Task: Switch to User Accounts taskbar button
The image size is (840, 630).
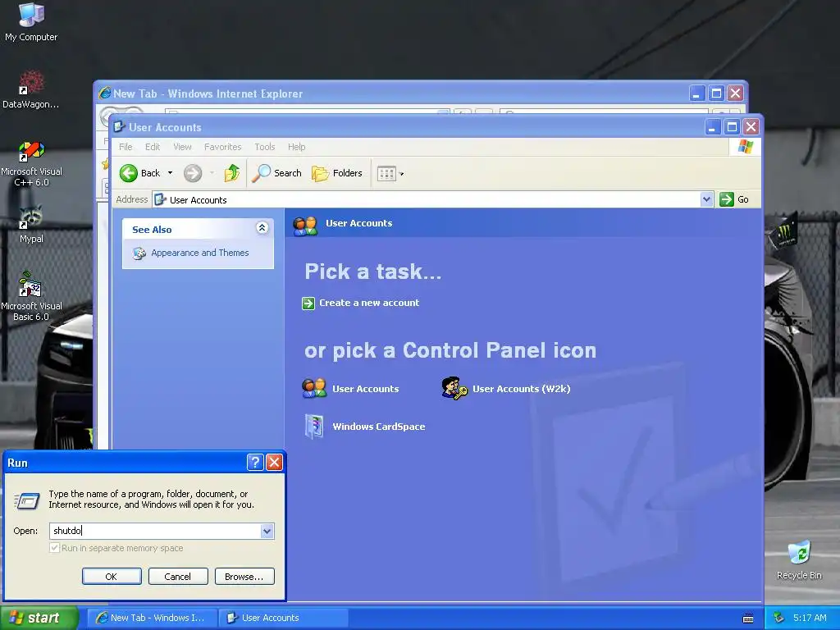Action: click(x=283, y=618)
